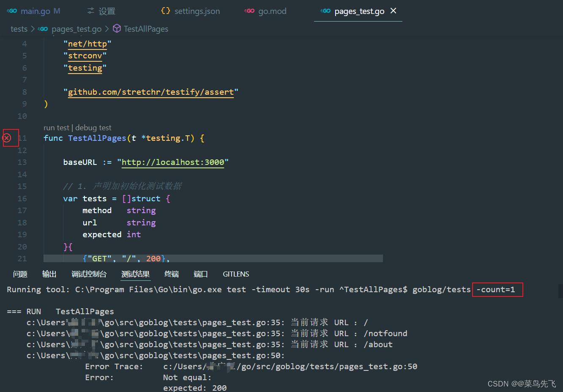
Task: Click the Go file icon in breadcrumb
Action: pyautogui.click(x=43, y=29)
